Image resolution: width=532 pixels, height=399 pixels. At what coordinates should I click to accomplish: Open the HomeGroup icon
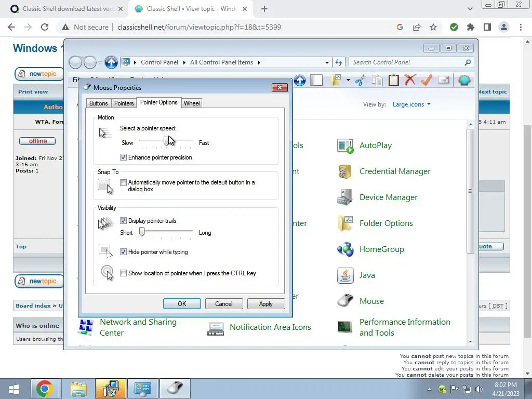pos(345,249)
